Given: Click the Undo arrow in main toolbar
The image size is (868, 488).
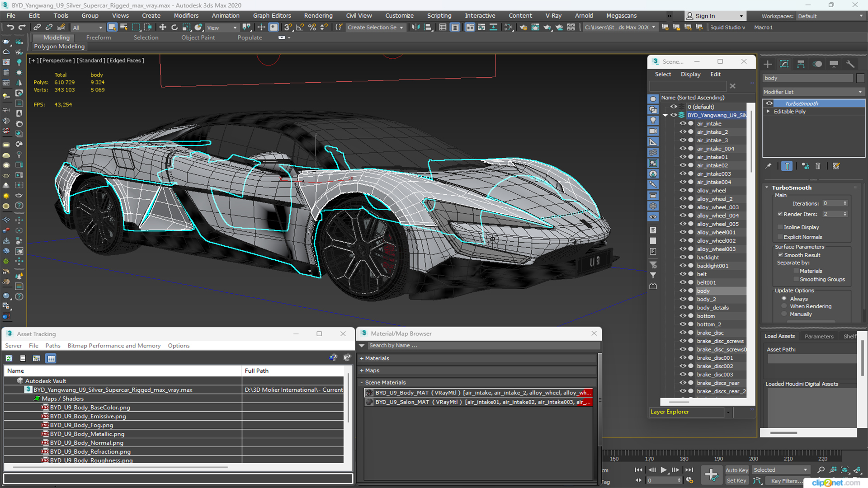Looking at the screenshot, I should pyautogui.click(x=10, y=28).
